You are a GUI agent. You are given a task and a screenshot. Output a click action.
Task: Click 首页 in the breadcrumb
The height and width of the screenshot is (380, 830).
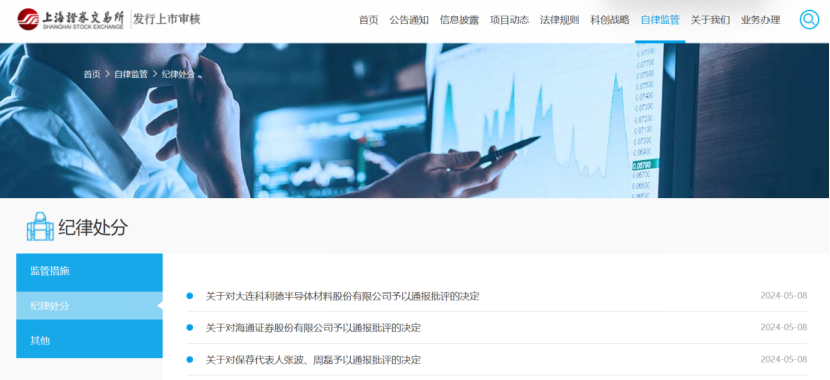(92, 75)
